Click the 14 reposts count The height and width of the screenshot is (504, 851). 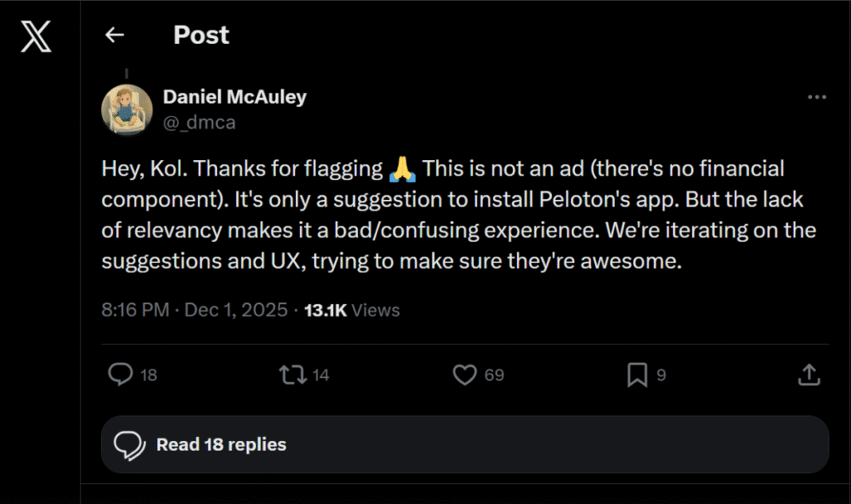click(319, 375)
